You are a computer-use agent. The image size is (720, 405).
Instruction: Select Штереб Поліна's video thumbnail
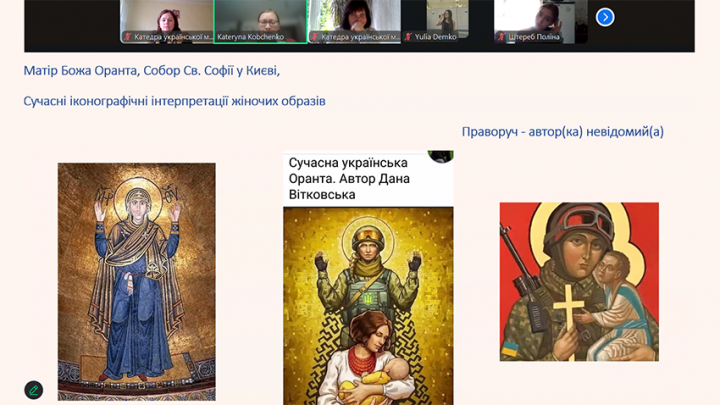coord(541,20)
